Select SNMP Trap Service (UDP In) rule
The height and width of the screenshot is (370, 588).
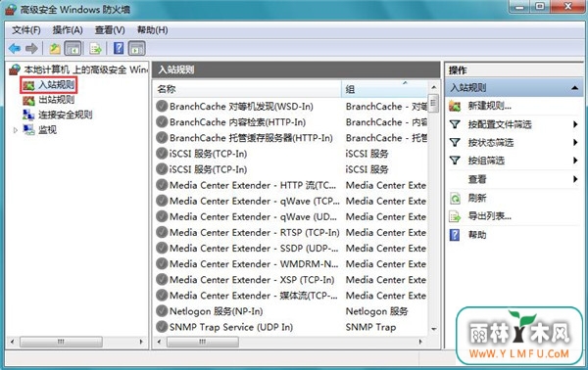coord(231,327)
